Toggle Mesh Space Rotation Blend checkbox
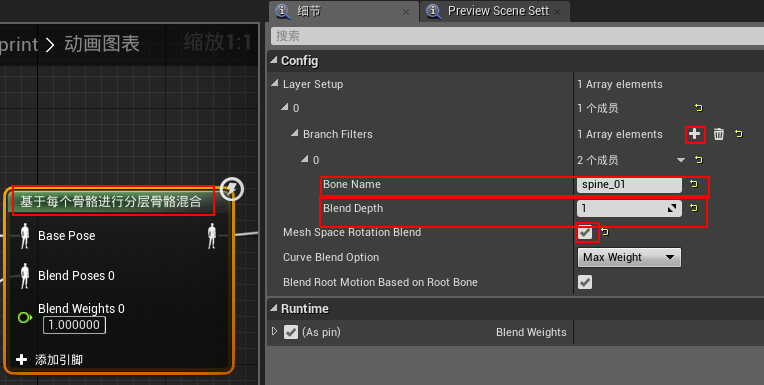The height and width of the screenshot is (385, 764). (x=585, y=232)
